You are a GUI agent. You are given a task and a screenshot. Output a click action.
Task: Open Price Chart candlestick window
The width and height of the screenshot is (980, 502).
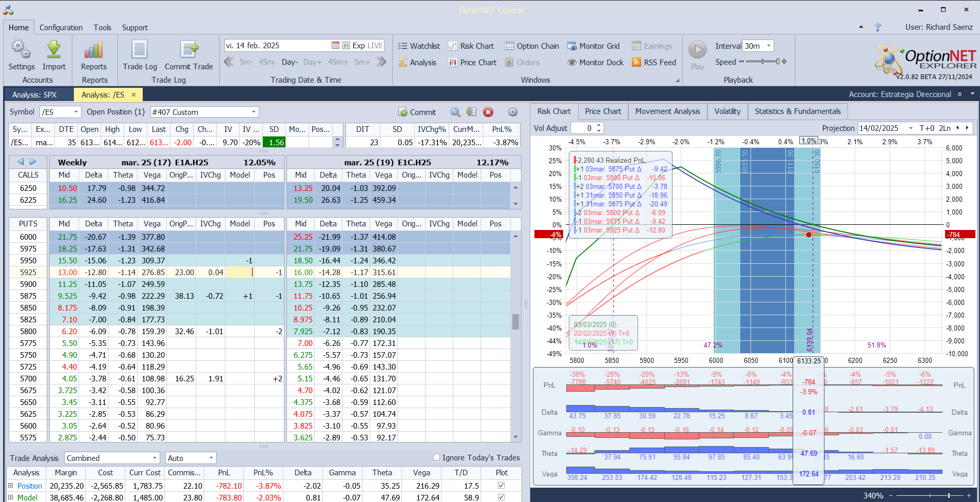click(472, 63)
